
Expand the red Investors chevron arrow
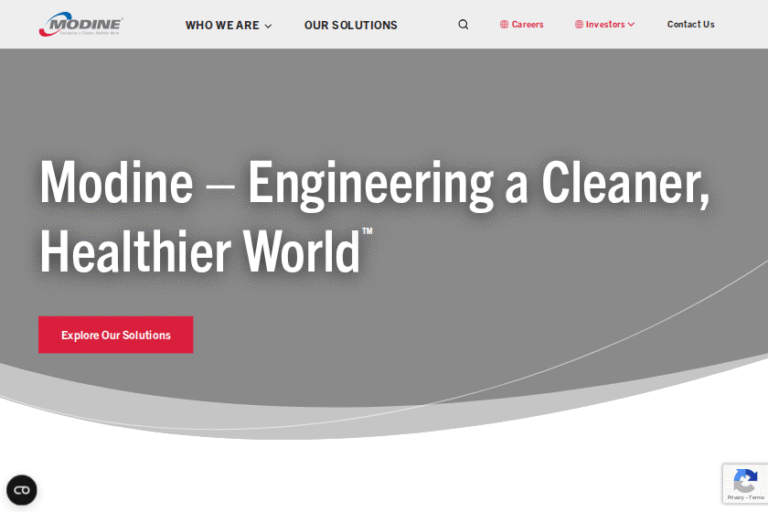pyautogui.click(x=631, y=25)
